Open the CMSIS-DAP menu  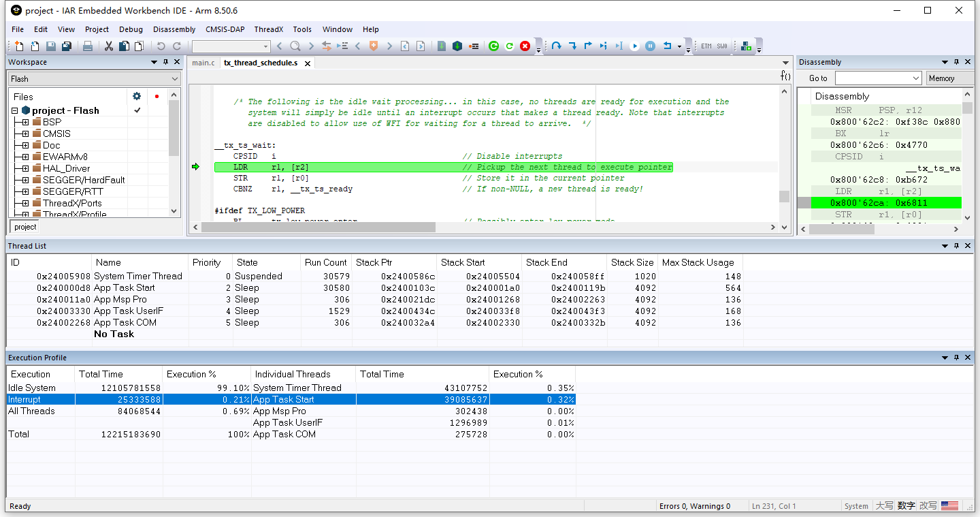225,29
